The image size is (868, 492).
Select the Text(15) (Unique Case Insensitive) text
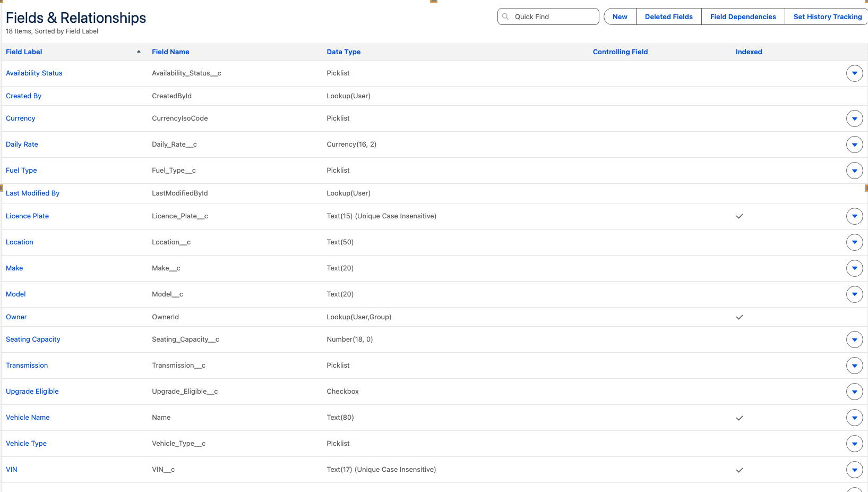pos(381,216)
